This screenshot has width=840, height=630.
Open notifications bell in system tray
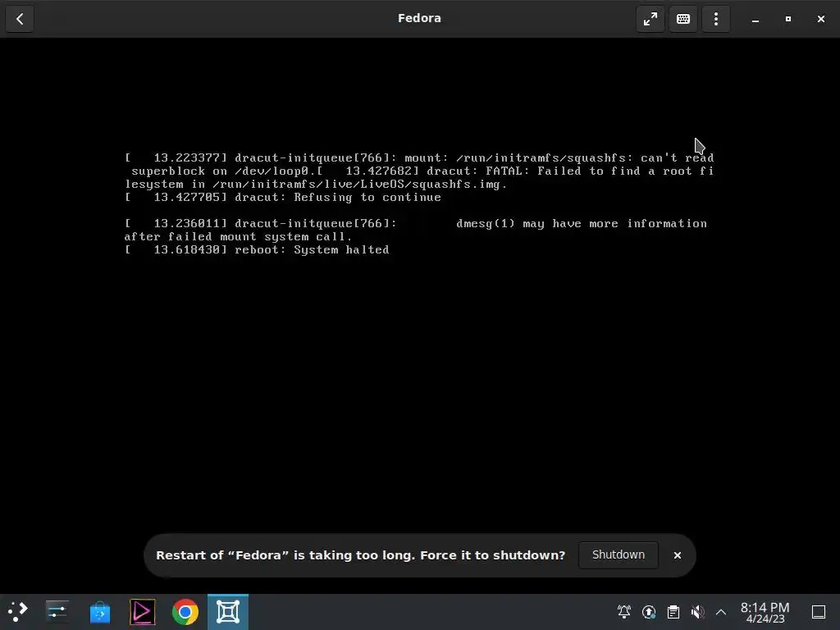[624, 611]
